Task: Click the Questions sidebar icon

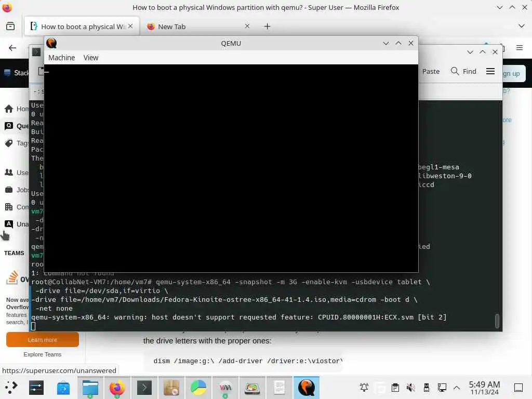Action: click(x=9, y=126)
